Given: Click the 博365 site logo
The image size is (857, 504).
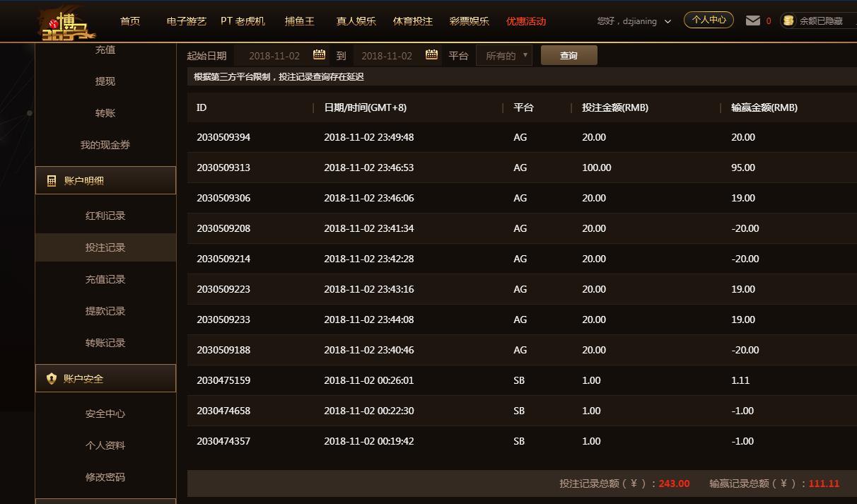Looking at the screenshot, I should coord(69,23).
